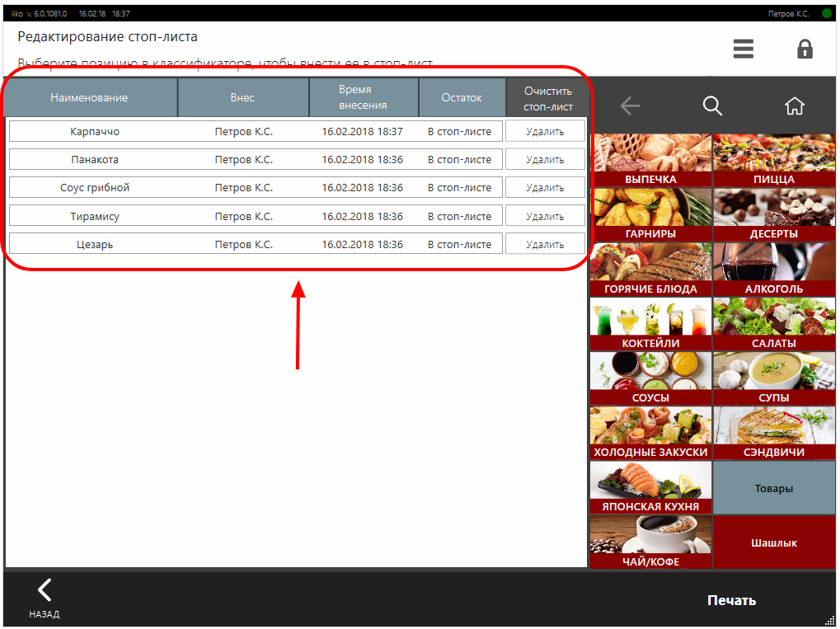Open the ВЫПЕЧКА category
The height and width of the screenshot is (629, 840).
[x=650, y=160]
